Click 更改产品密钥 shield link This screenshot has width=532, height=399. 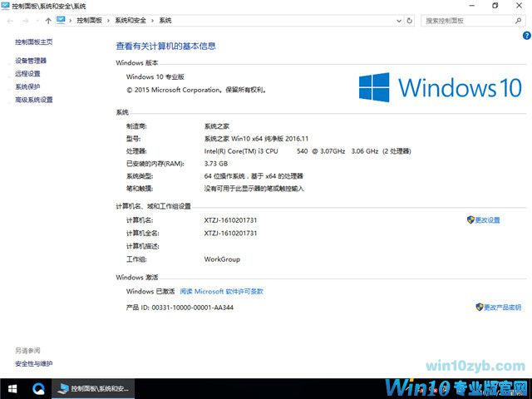click(x=499, y=307)
